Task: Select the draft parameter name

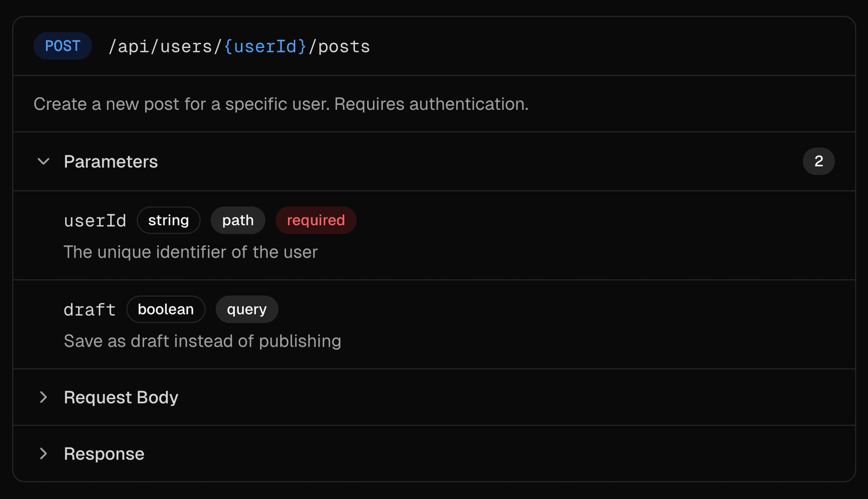Action: pyautogui.click(x=90, y=310)
